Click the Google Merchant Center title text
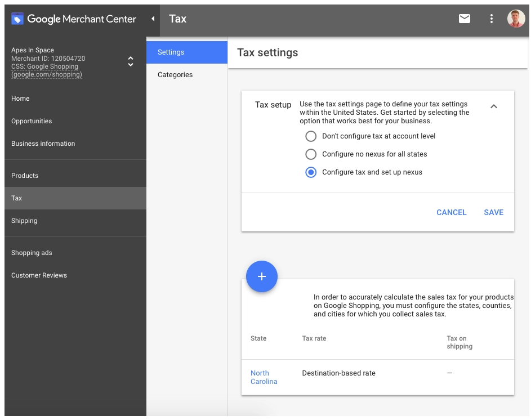The image size is (531, 420). point(81,19)
